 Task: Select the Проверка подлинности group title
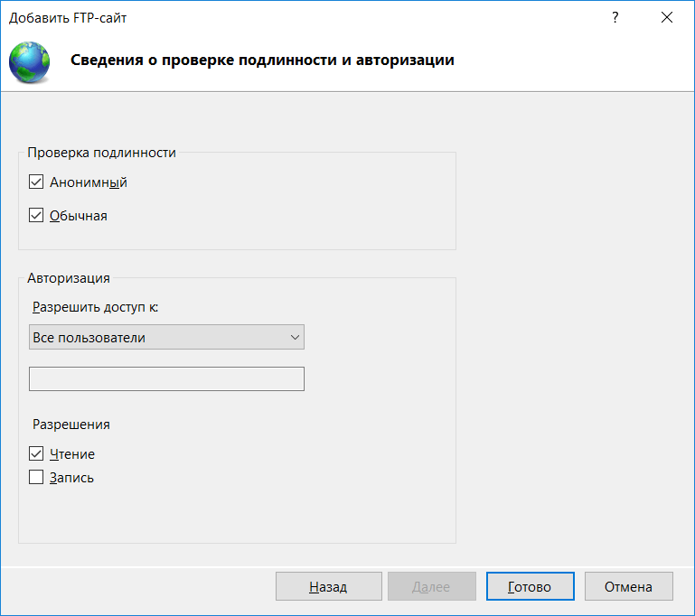pyautogui.click(x=101, y=153)
